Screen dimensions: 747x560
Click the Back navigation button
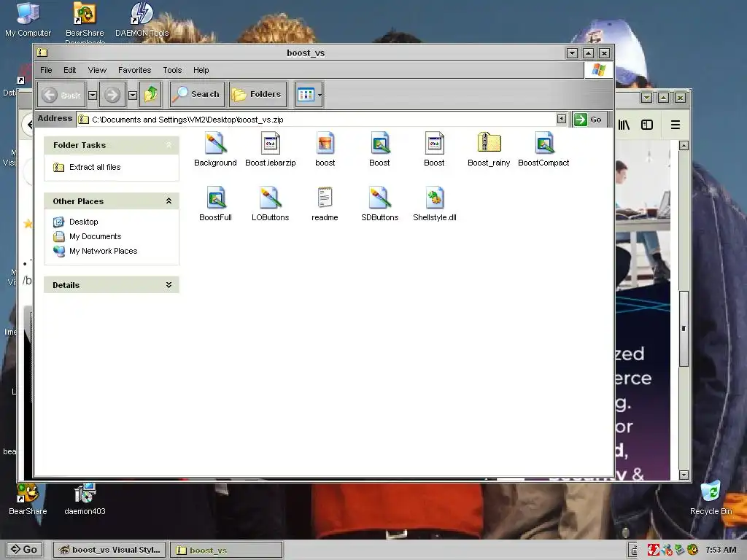point(61,95)
